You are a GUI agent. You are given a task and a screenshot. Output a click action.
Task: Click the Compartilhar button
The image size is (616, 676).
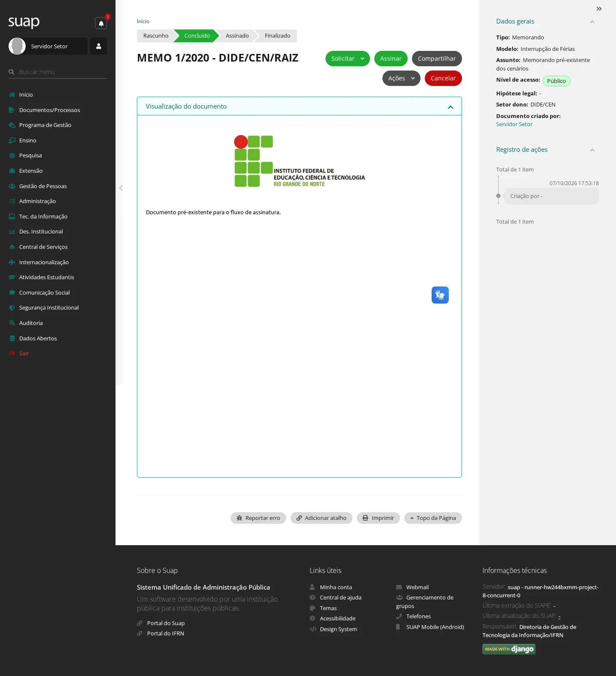tap(437, 59)
